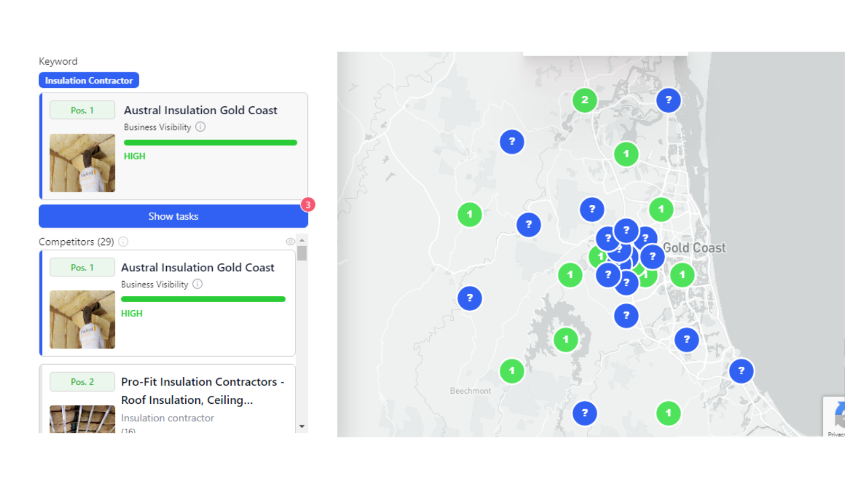Click the green 1 marker beside the dark reservoir area
868x489 pixels.
coord(566,340)
